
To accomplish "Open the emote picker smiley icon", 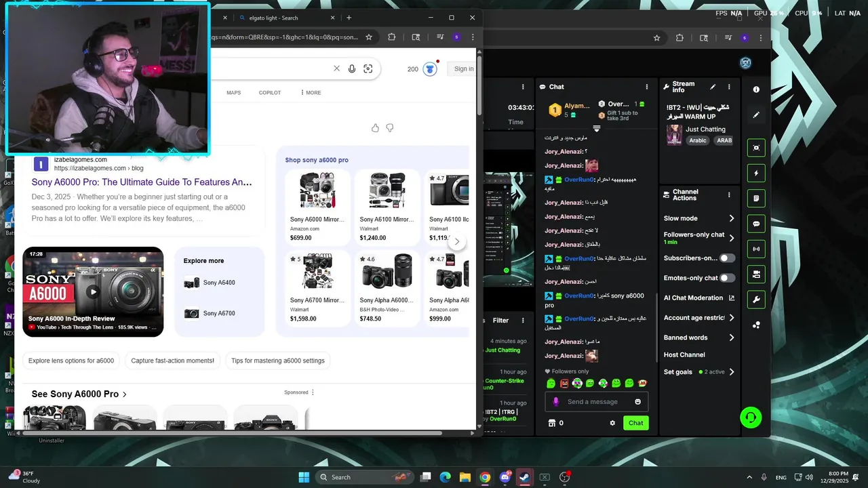I will pyautogui.click(x=637, y=402).
